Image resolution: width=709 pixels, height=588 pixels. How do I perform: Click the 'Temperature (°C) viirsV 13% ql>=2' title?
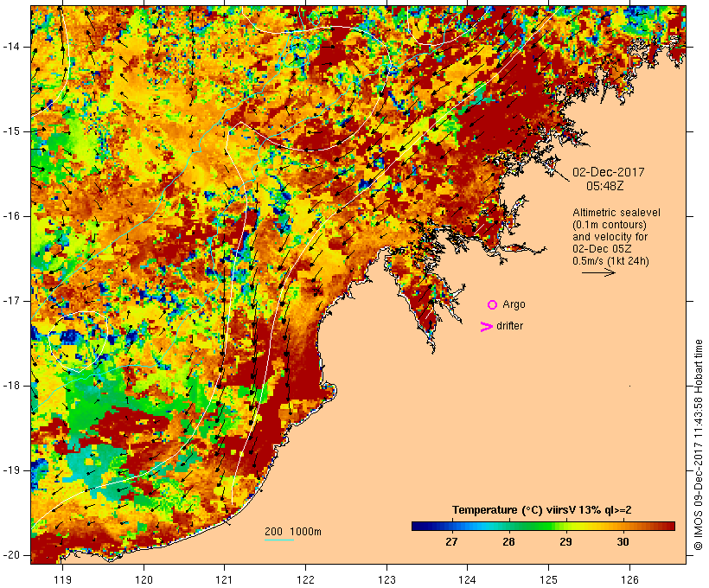542,510
